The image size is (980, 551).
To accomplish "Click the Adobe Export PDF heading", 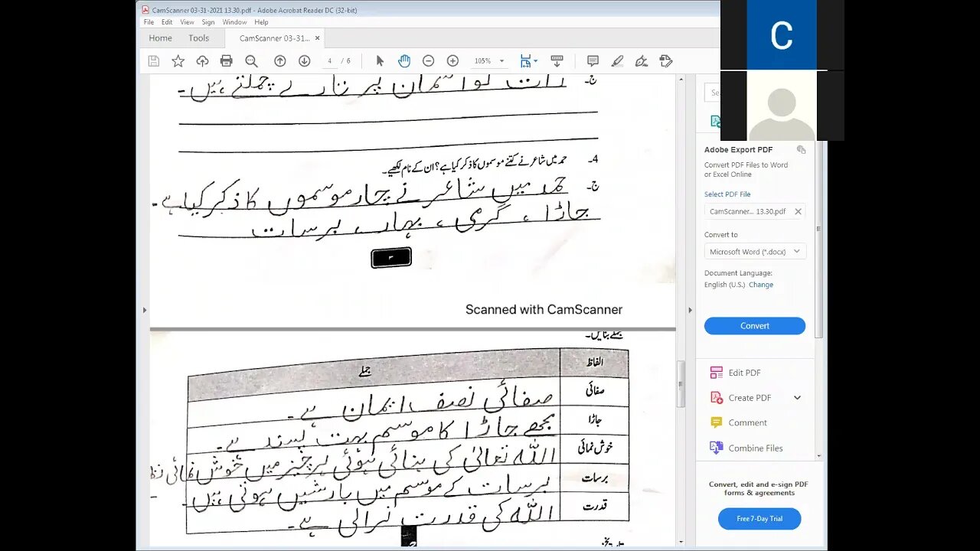I will tap(738, 150).
